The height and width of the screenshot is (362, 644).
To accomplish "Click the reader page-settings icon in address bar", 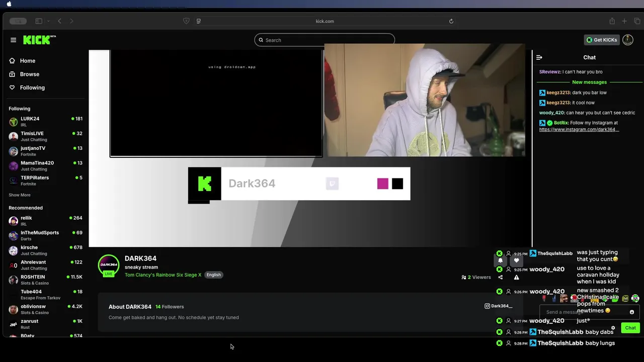I will [199, 21].
